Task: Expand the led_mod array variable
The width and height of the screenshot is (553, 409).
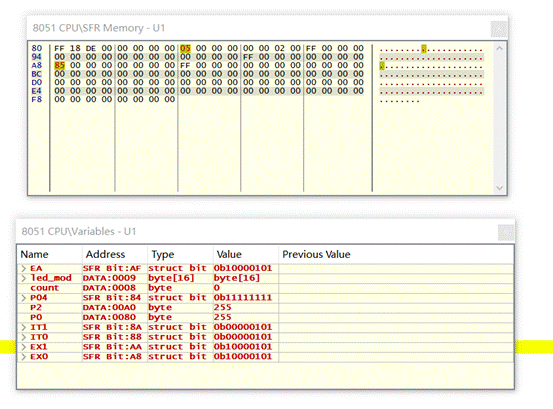Action: [24, 278]
